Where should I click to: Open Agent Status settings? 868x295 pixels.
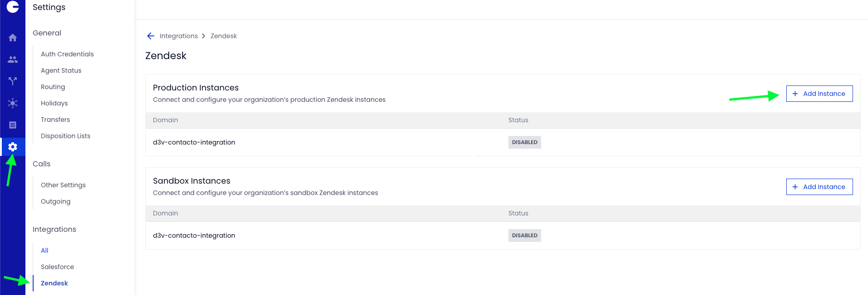click(x=61, y=70)
